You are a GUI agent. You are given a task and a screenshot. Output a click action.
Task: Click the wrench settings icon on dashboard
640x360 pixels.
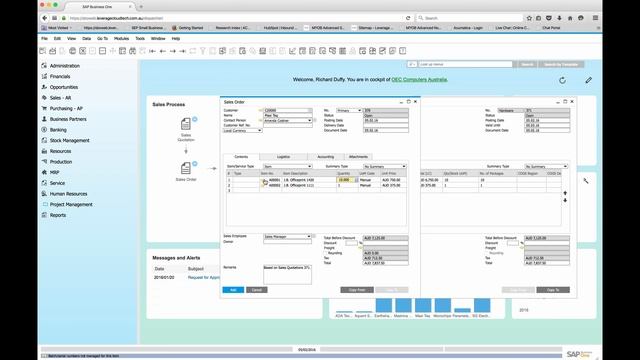(x=586, y=181)
